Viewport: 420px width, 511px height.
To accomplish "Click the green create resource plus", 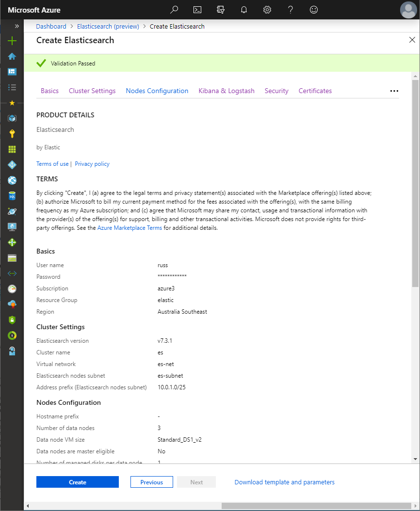I will pos(12,41).
